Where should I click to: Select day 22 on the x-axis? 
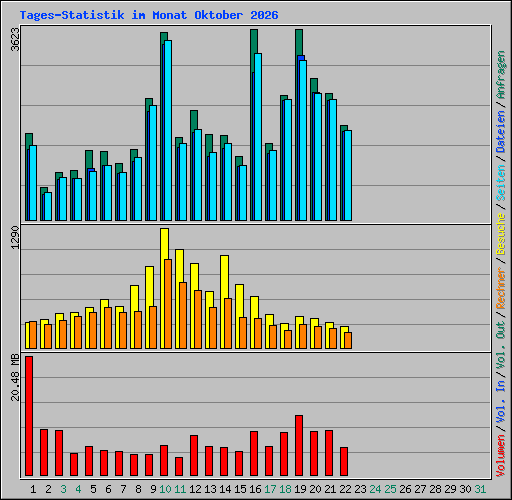pyautogui.click(x=345, y=489)
